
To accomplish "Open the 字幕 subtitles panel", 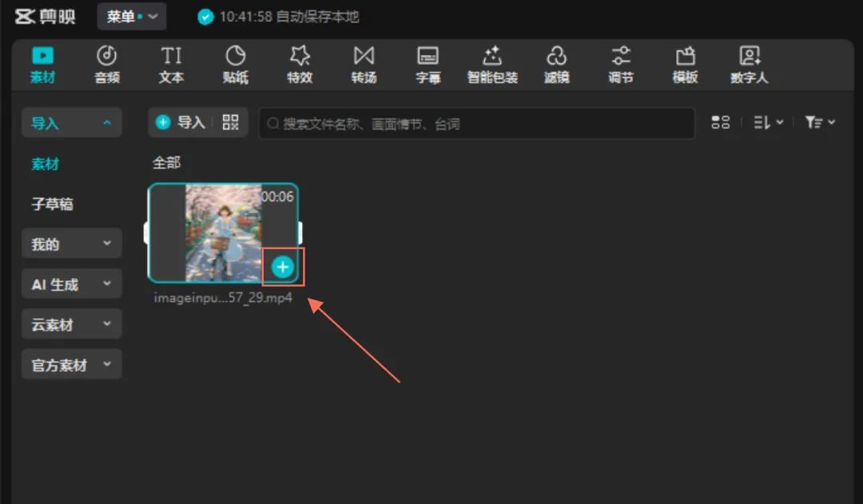I will tap(428, 65).
